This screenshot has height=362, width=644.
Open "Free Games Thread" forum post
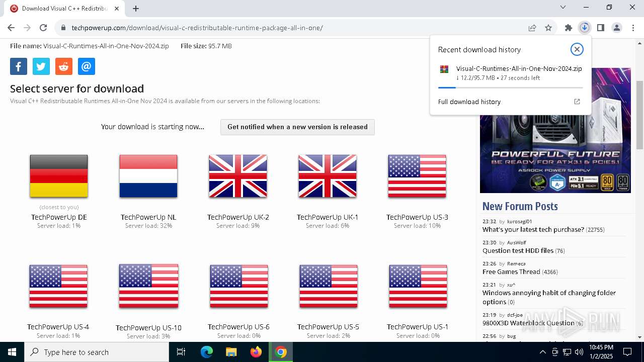[x=511, y=271]
